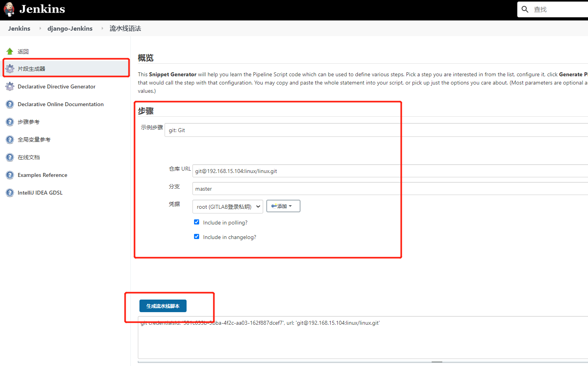Viewport: 588px width, 366px height.
Task: Click the 步骤 section heading
Action: [146, 111]
